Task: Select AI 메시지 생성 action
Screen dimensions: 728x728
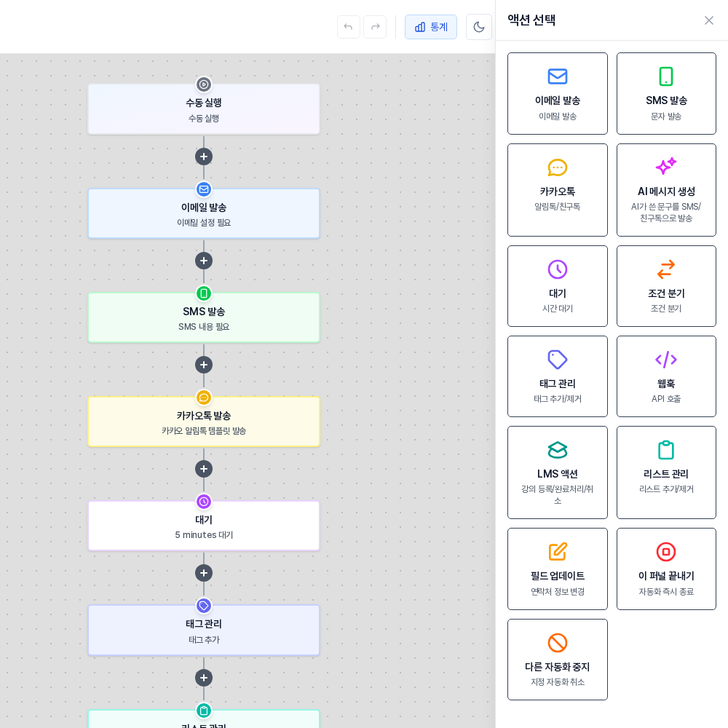Action: click(x=666, y=190)
